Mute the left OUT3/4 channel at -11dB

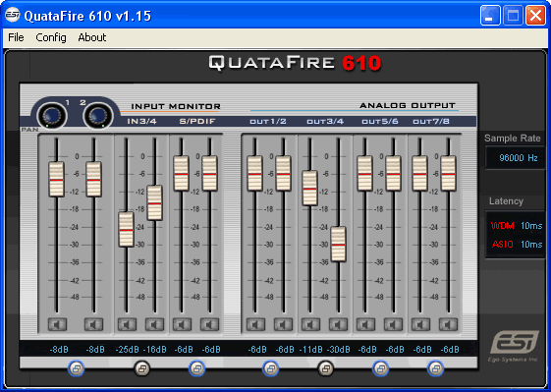(x=310, y=324)
